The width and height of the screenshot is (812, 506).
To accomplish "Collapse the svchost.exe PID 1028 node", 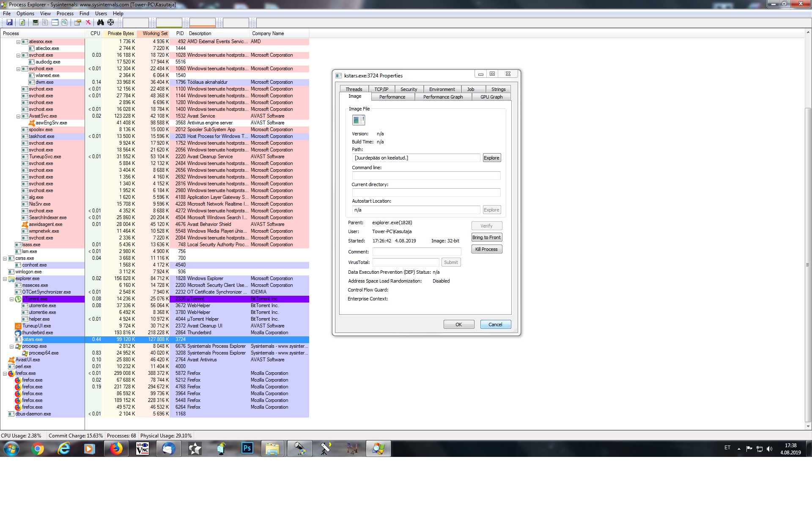I will (19, 55).
